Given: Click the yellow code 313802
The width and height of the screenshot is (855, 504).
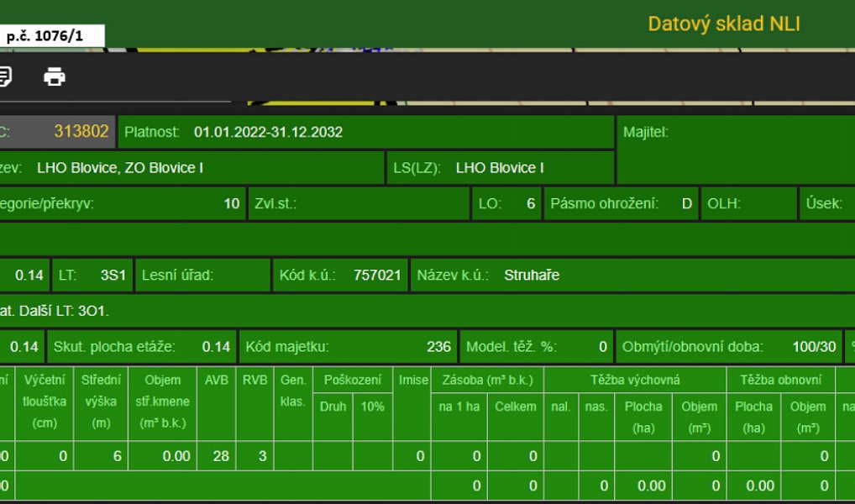Looking at the screenshot, I should tap(81, 131).
